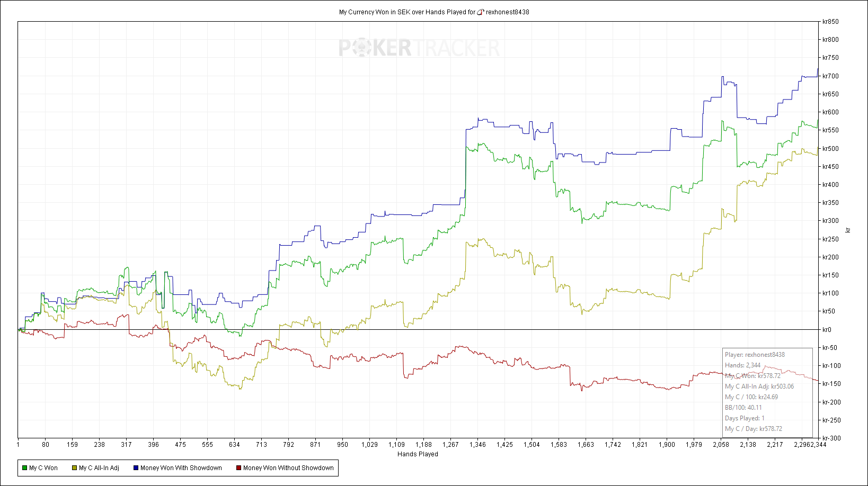Click the 'kr700' y-axis label
Screen dimensions: 868x486
[830, 76]
